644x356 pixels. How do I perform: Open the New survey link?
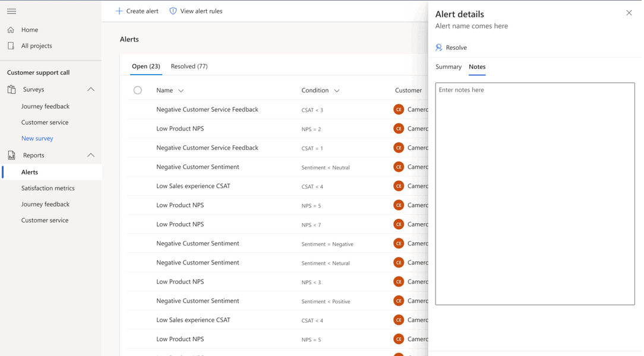(x=37, y=138)
